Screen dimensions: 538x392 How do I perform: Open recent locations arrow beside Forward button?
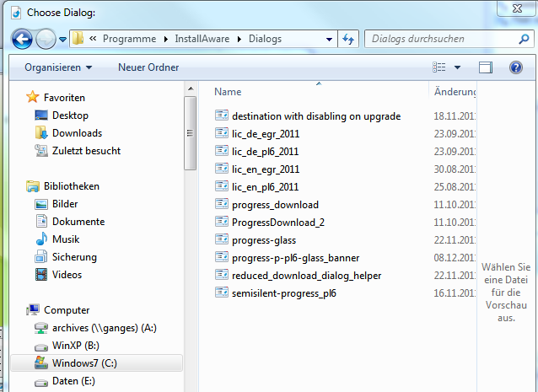[62, 40]
